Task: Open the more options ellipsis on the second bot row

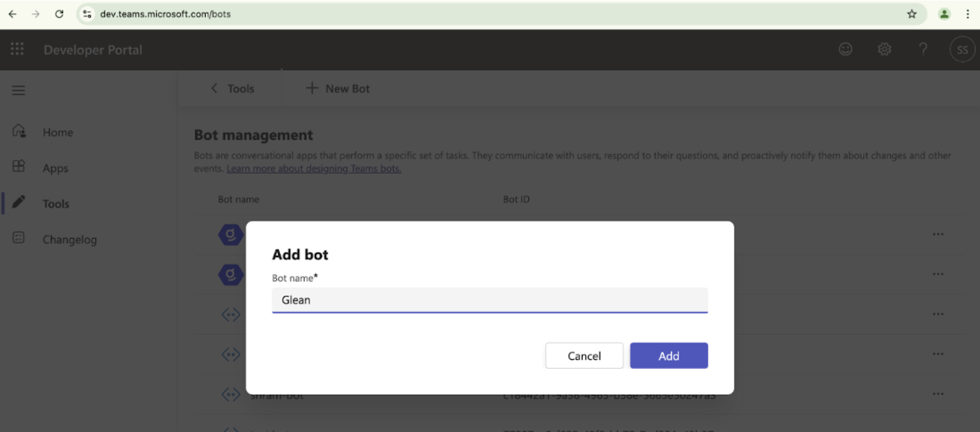Action: pyautogui.click(x=938, y=274)
